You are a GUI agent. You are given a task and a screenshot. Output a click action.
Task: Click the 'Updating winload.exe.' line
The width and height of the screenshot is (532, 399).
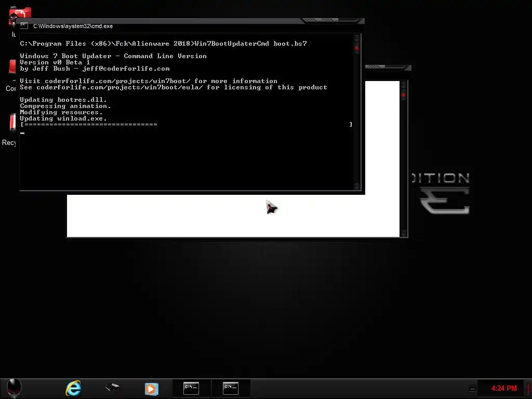(63, 118)
